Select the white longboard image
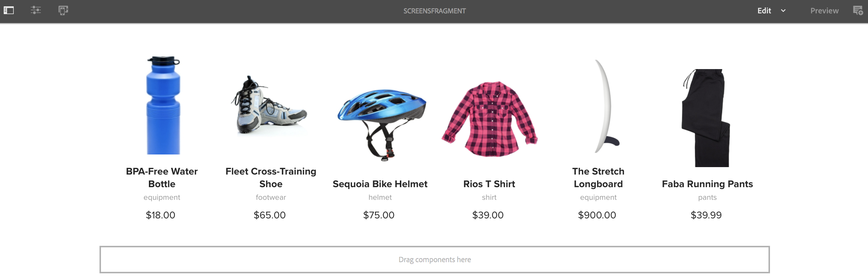 605,107
